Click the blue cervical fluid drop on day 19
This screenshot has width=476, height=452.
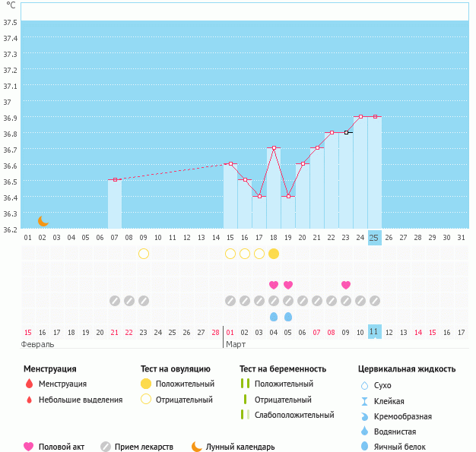point(288,316)
